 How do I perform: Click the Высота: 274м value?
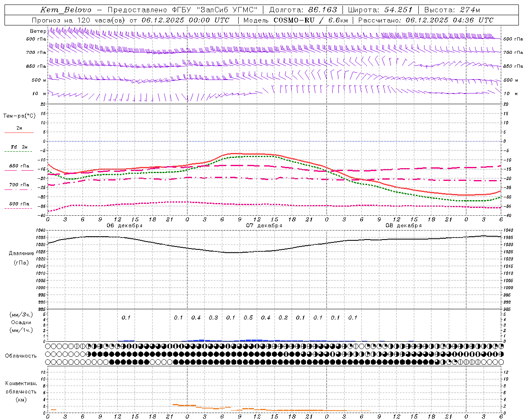[x=452, y=10]
